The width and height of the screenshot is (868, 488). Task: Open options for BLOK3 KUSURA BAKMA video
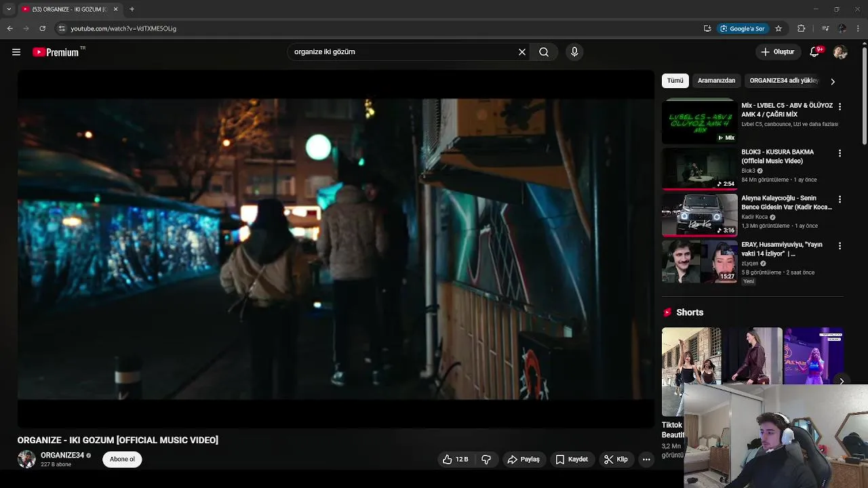tap(840, 154)
